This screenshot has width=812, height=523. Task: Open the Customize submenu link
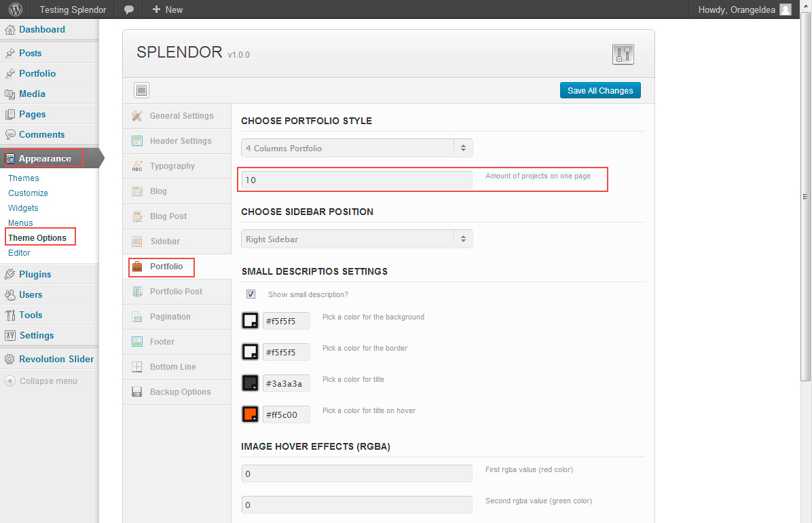tap(28, 193)
